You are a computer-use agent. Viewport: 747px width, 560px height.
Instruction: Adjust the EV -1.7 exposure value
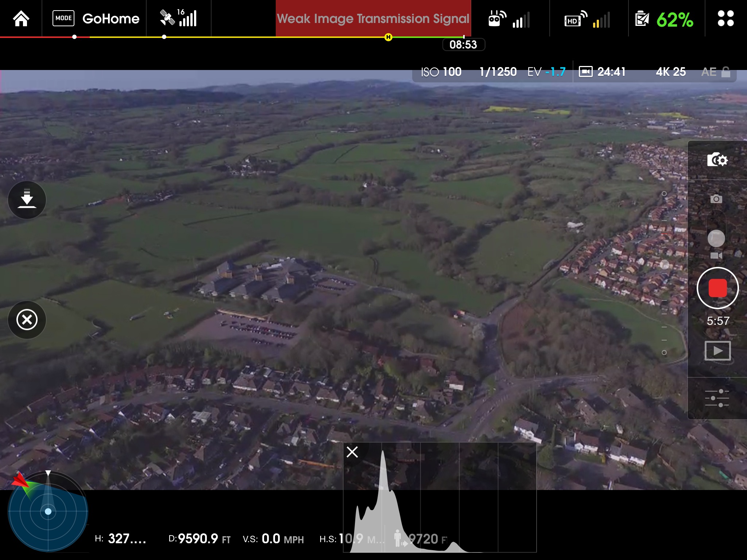pyautogui.click(x=546, y=72)
